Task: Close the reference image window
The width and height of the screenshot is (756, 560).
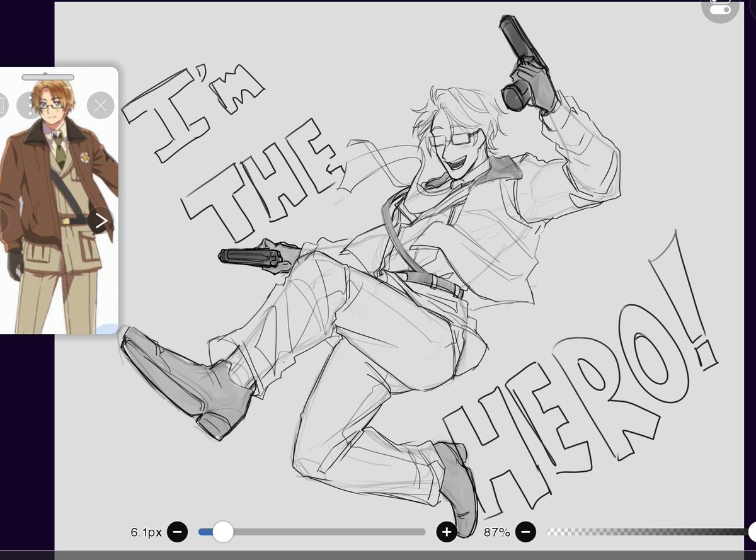Action: tap(101, 105)
